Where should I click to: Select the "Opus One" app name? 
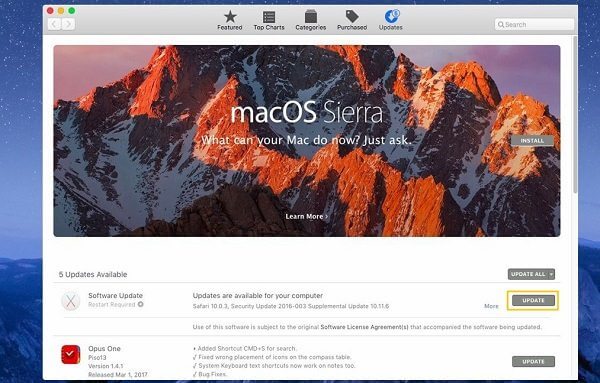click(x=104, y=349)
